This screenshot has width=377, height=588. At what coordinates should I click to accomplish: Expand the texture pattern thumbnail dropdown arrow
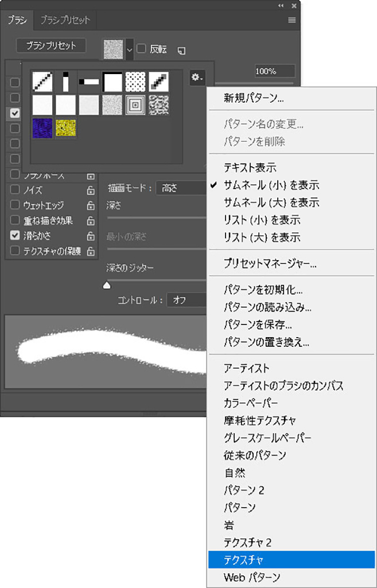(130, 50)
